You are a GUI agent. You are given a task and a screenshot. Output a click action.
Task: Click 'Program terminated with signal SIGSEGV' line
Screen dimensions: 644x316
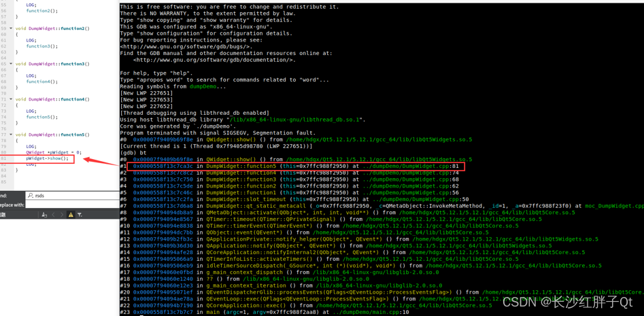(218, 133)
